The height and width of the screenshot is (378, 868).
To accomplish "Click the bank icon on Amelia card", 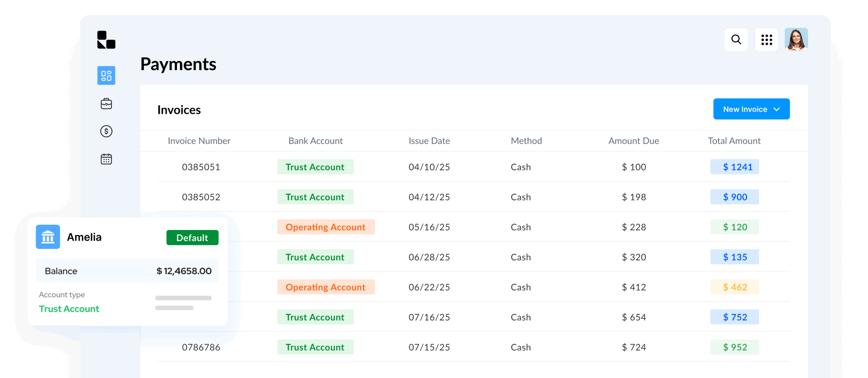I will [x=48, y=237].
